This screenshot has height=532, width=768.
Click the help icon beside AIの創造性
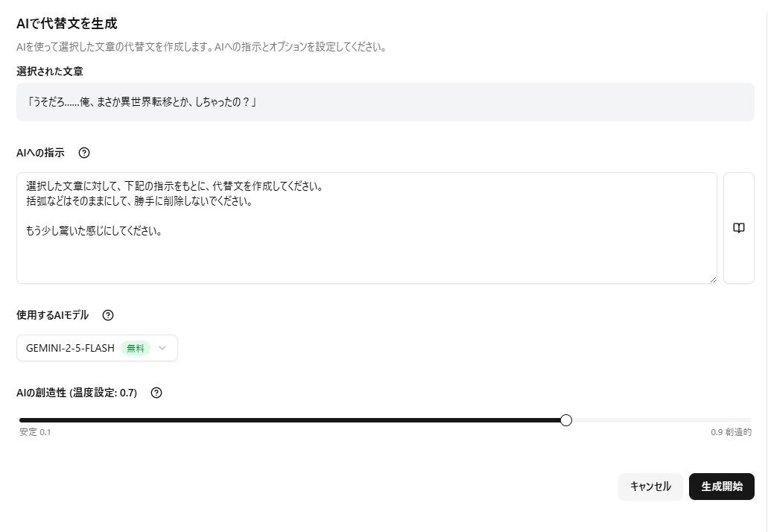(x=156, y=393)
